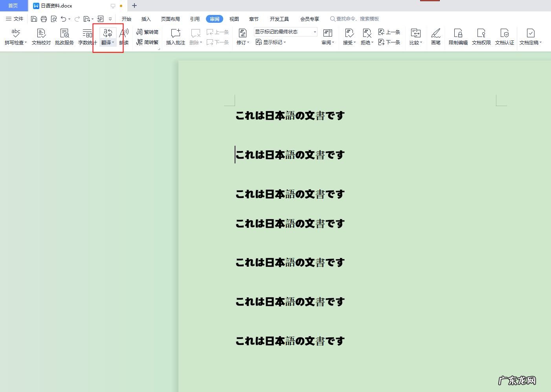Click the save icon in quick access toolbar
The height and width of the screenshot is (392, 551).
click(x=34, y=19)
